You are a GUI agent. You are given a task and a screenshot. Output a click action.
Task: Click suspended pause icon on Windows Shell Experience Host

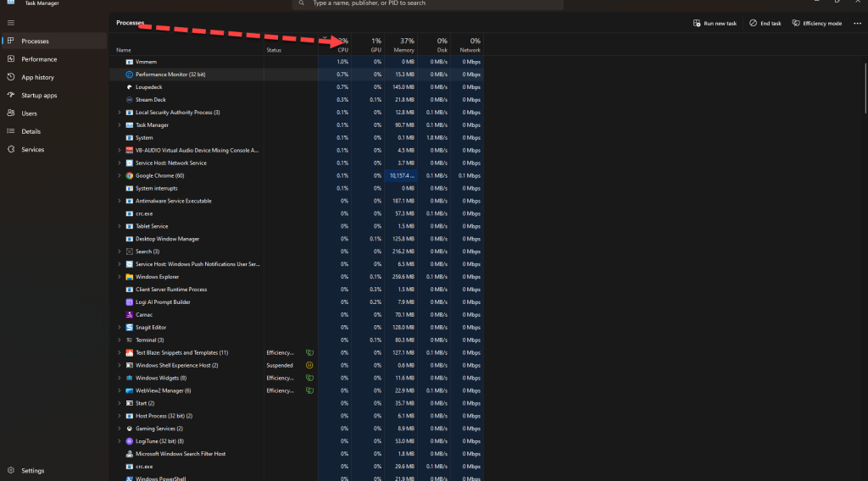(x=309, y=366)
